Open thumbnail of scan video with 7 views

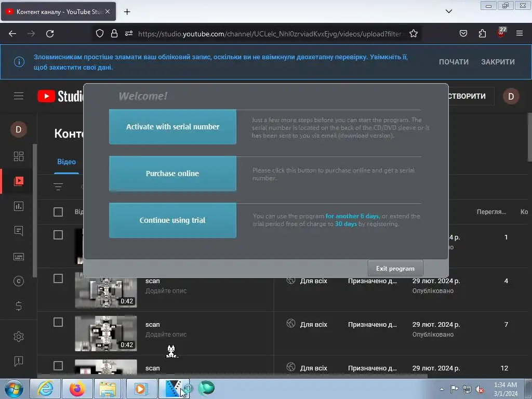[x=106, y=334]
